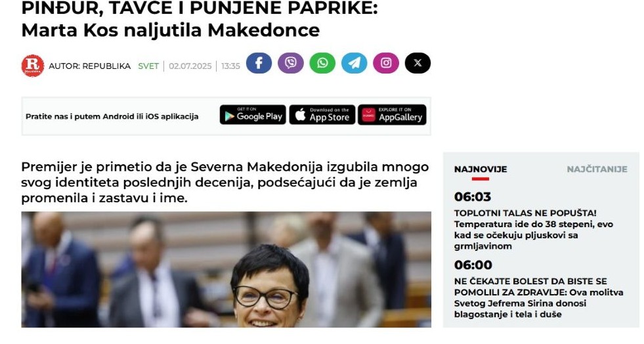This screenshot has height=344, width=644.
Task: Switch to the NAJNOVIJE tab
Action: coord(481,169)
